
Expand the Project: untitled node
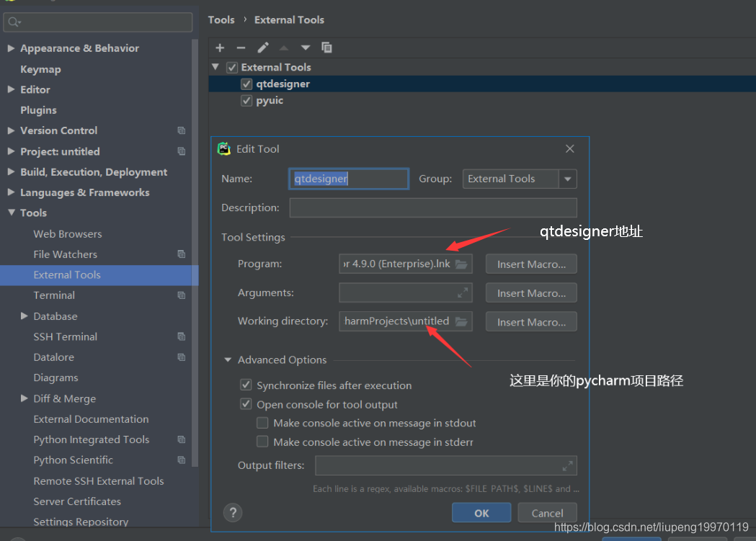11,151
